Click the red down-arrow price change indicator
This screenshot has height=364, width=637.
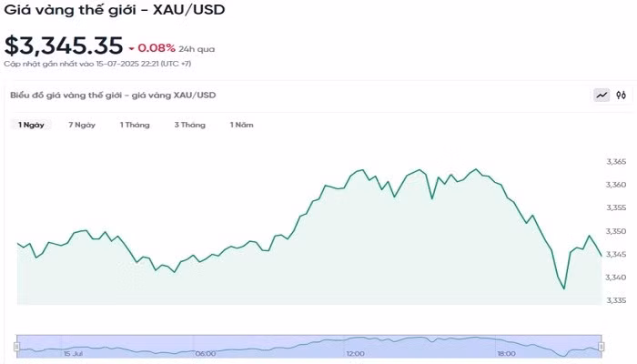coord(132,48)
